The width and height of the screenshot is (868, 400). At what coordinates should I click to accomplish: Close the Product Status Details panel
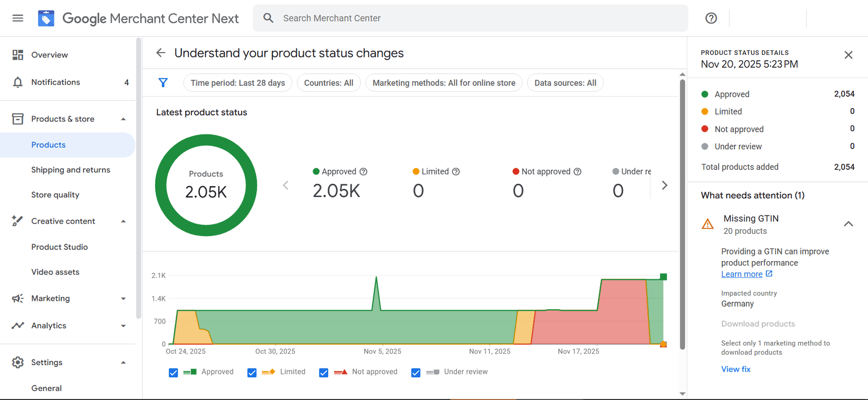coord(848,55)
